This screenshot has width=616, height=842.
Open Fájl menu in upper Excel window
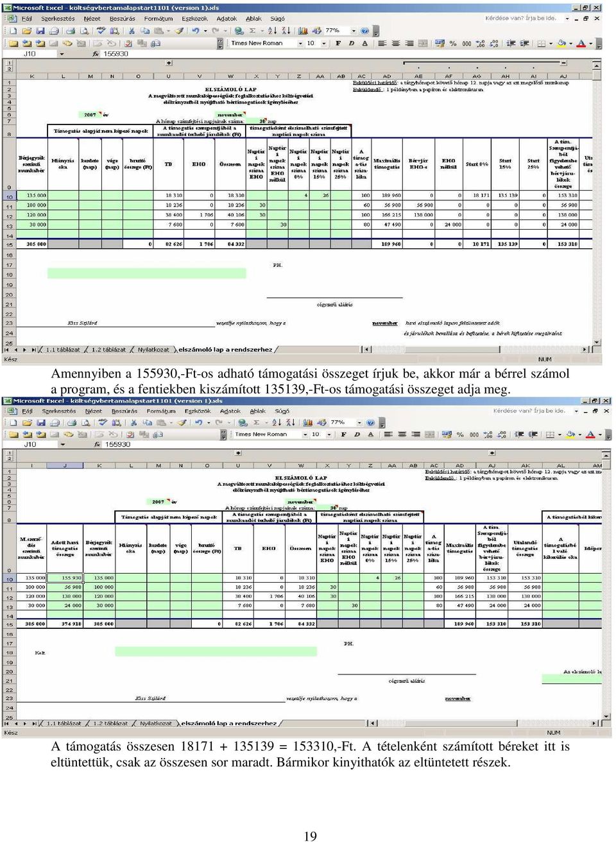point(26,19)
